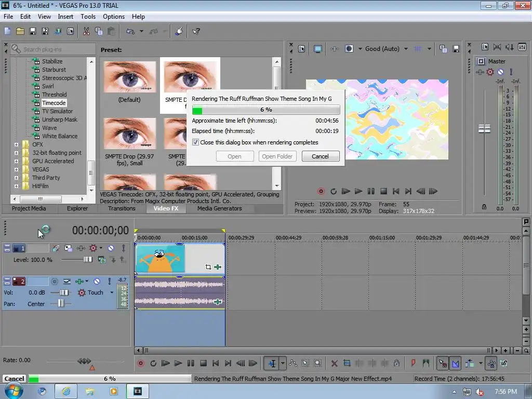Toggle Mute on Master bus

500,72
